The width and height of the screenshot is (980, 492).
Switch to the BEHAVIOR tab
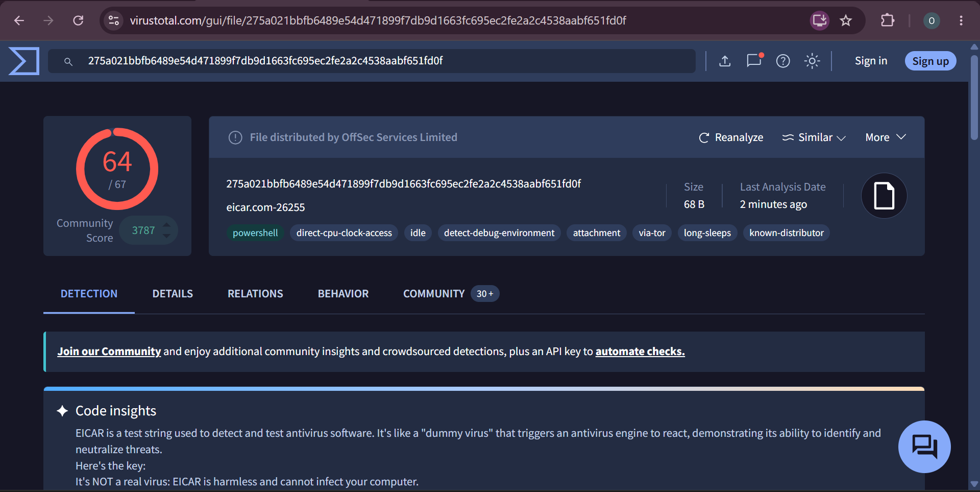(343, 294)
